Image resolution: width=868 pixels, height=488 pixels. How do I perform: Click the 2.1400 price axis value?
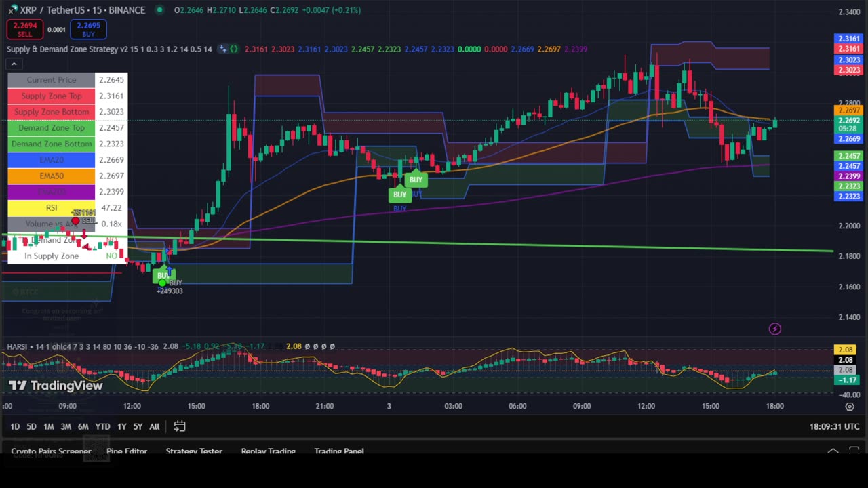(849, 317)
